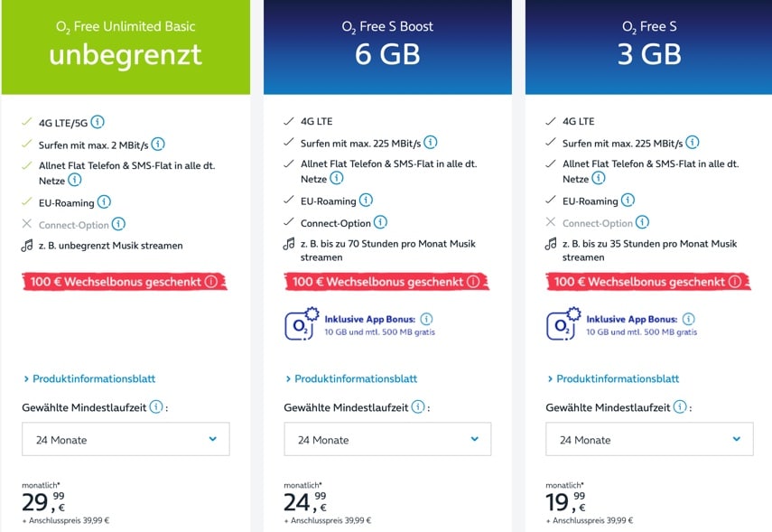
Task: Expand contract duration dropdown for Free S
Action: (649, 439)
